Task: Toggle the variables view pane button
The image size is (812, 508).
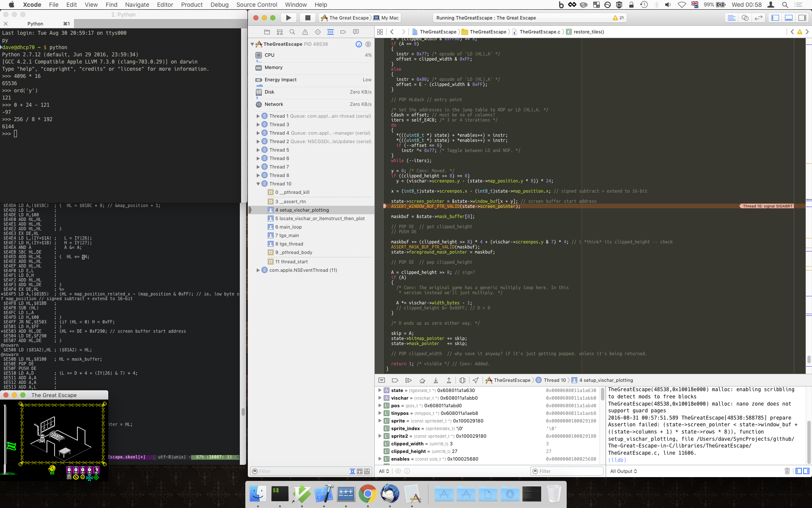Action: 798,471
